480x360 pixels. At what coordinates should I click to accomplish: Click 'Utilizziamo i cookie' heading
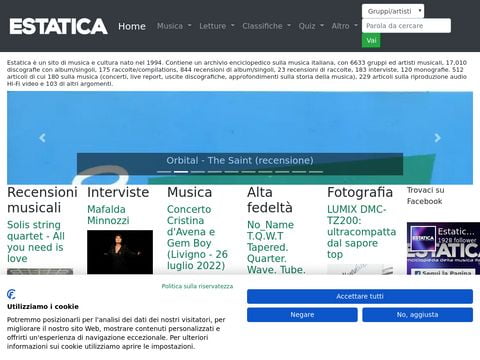pos(43,307)
